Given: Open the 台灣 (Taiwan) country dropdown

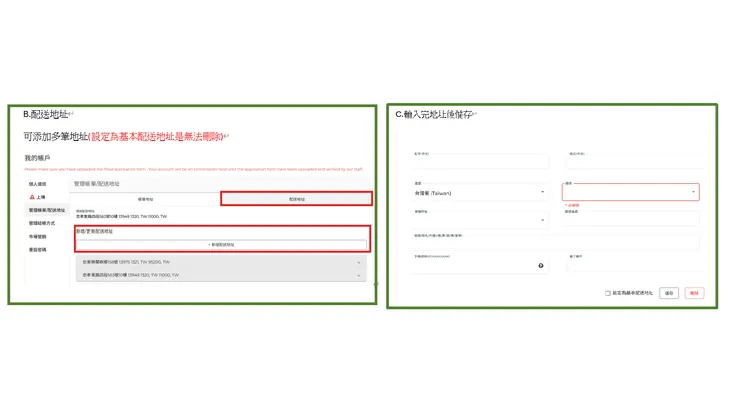Looking at the screenshot, I should [x=480, y=193].
